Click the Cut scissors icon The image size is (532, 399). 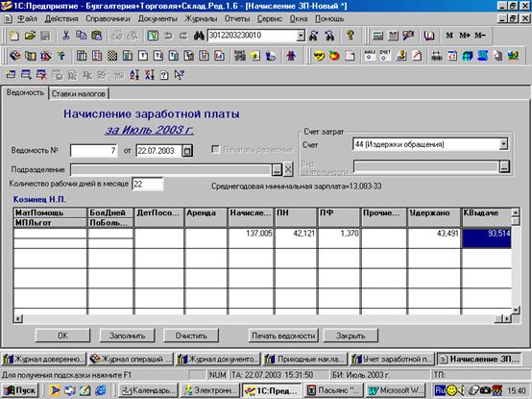[66, 36]
